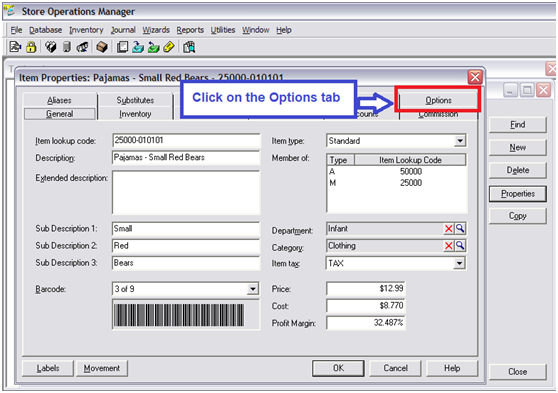Screen dimensions: 558x393
Task: Click the Extended description text box
Action: pos(186,192)
